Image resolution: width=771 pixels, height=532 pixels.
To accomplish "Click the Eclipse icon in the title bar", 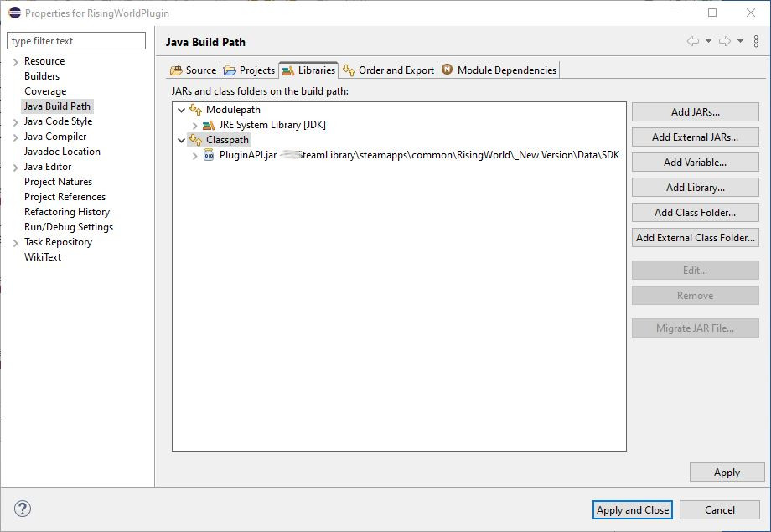I will point(15,13).
